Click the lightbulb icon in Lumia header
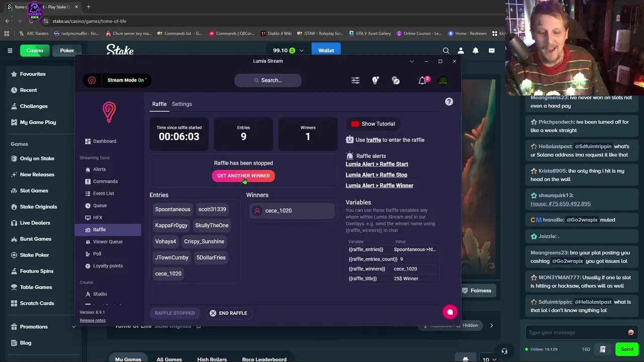Screen dimensions: 644x362 375,80
